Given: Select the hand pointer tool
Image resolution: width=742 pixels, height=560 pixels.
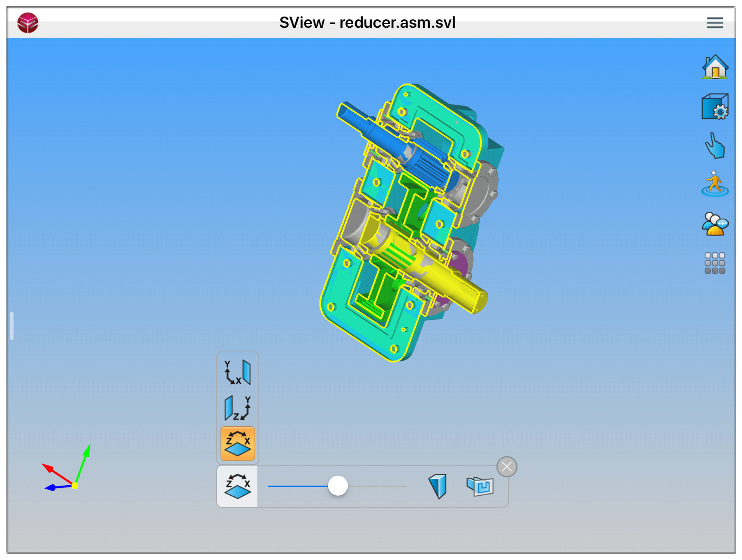Looking at the screenshot, I should tap(715, 146).
